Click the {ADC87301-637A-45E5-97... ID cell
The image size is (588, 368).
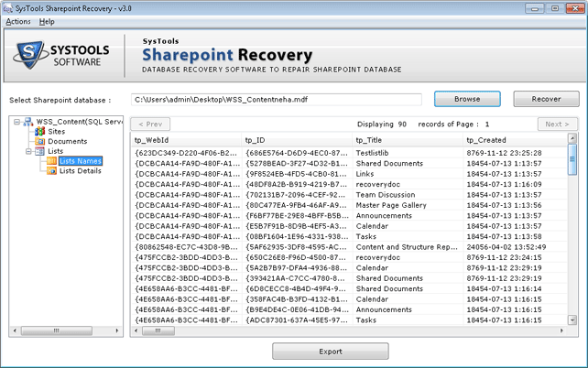click(296, 320)
